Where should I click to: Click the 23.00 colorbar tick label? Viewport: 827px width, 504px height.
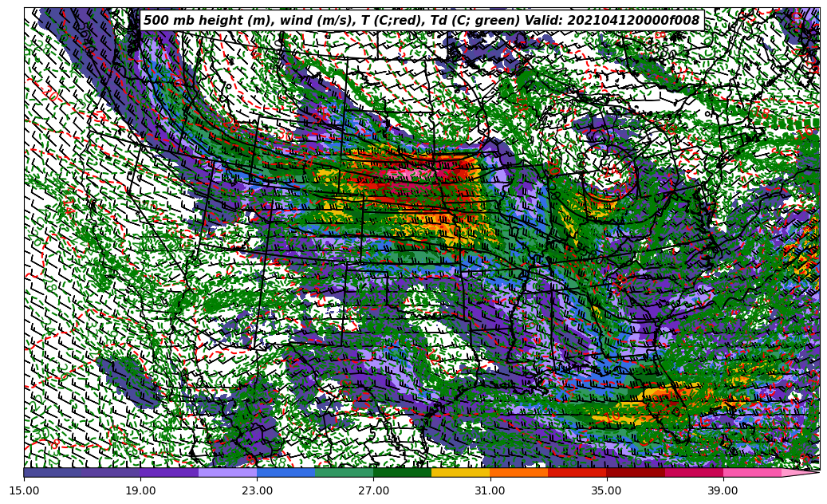257,490
